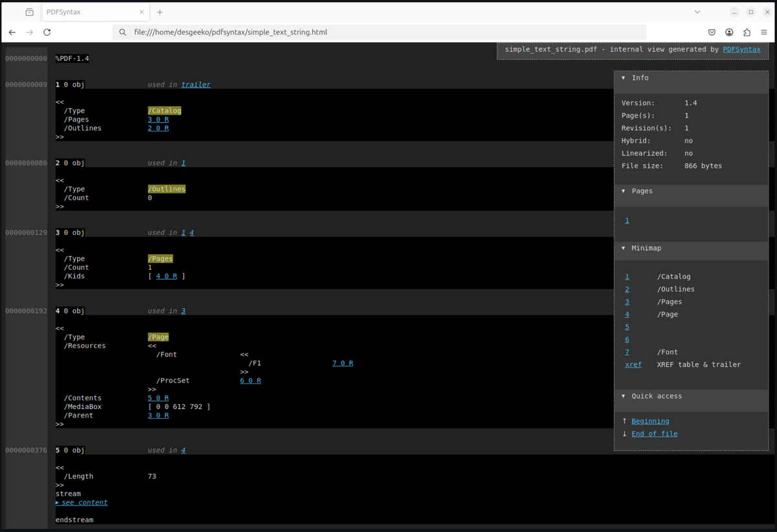The width and height of the screenshot is (777, 532).
Task: Click the 'used in 1' link on object 2
Action: [183, 163]
